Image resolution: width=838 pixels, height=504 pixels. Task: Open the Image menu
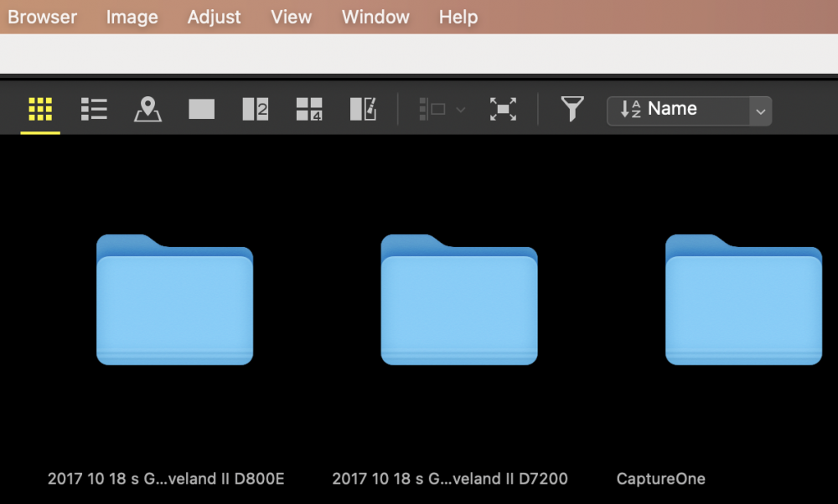point(132,17)
